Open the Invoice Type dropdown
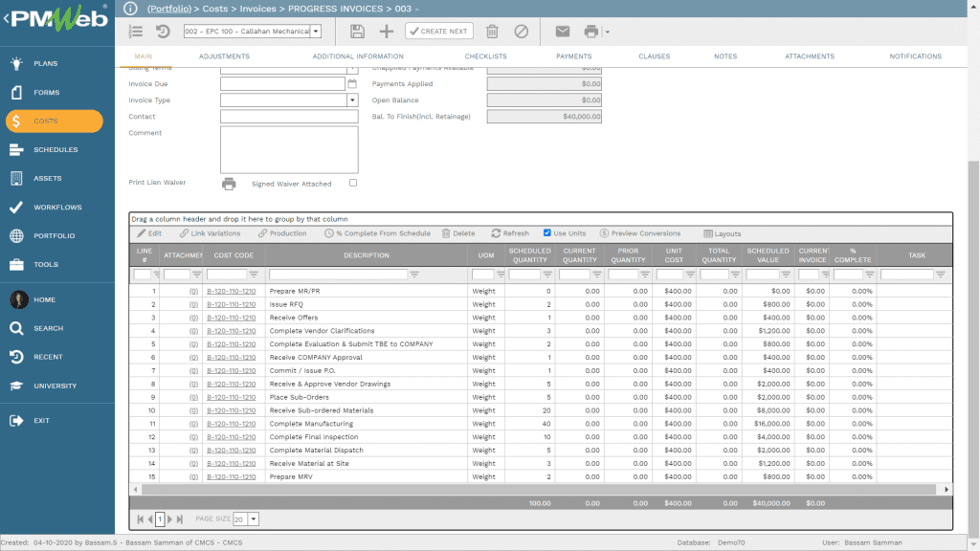Viewport: 980px width, 551px height. [353, 100]
